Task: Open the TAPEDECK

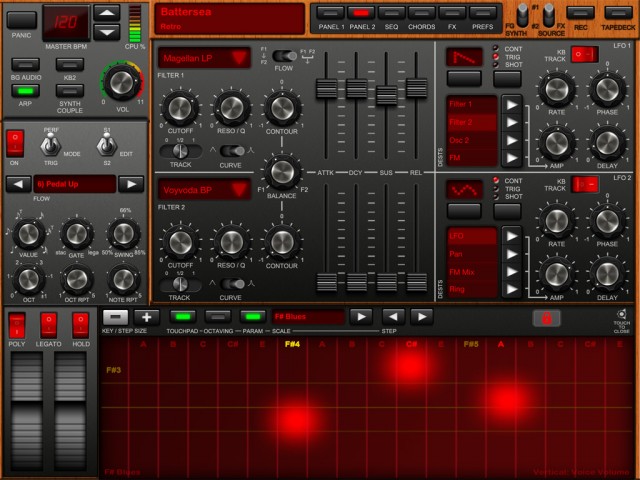Action: point(618,13)
